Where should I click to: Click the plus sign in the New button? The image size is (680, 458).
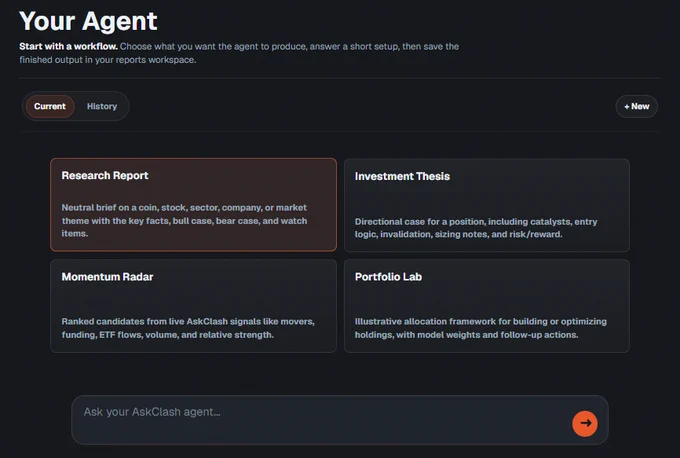pyautogui.click(x=627, y=107)
